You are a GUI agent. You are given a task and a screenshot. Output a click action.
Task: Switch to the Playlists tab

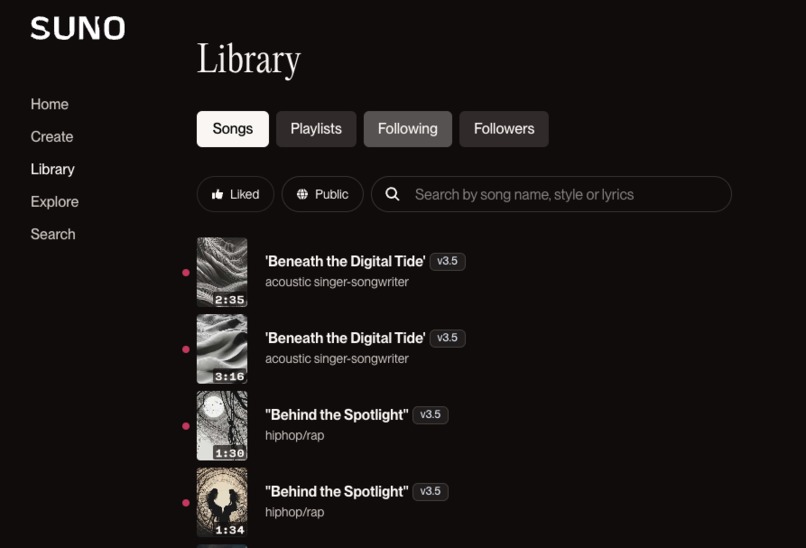pyautogui.click(x=316, y=129)
